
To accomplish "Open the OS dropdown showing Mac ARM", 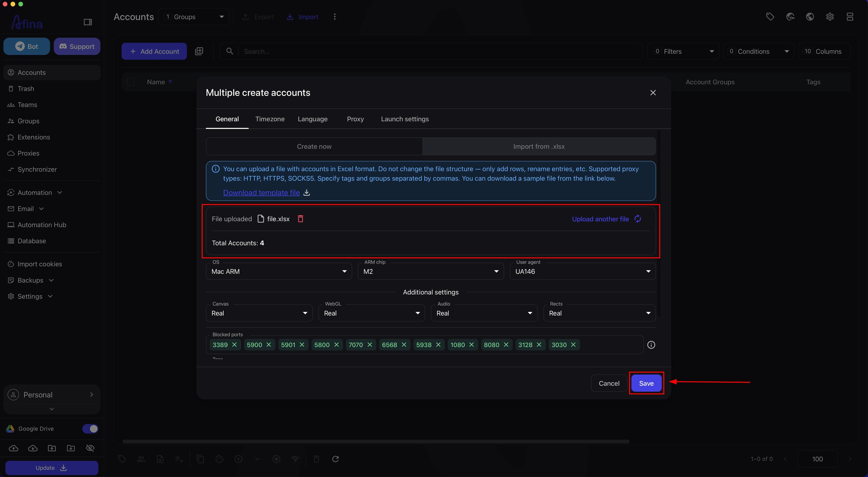I will pos(279,271).
